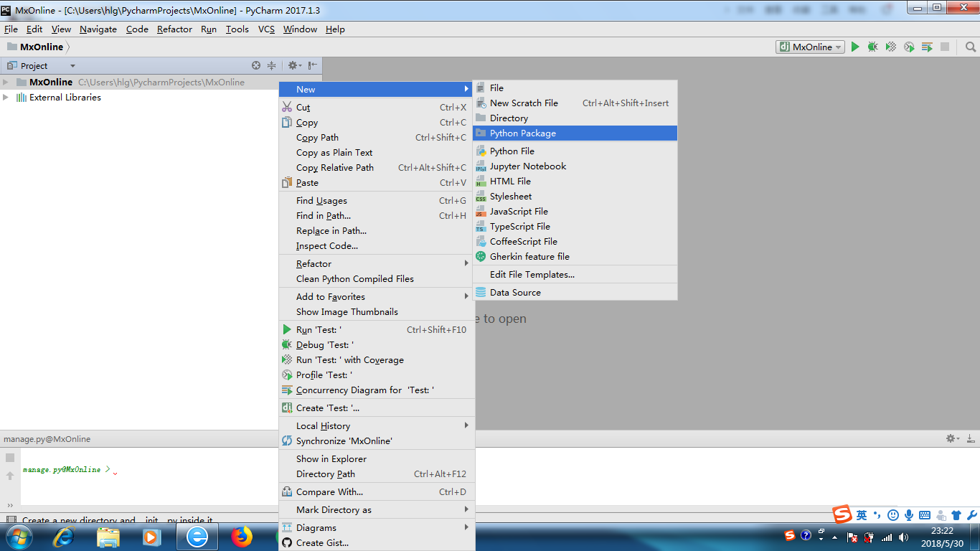Click Debug 'Test: ' context entry
The image size is (980, 551).
click(377, 344)
